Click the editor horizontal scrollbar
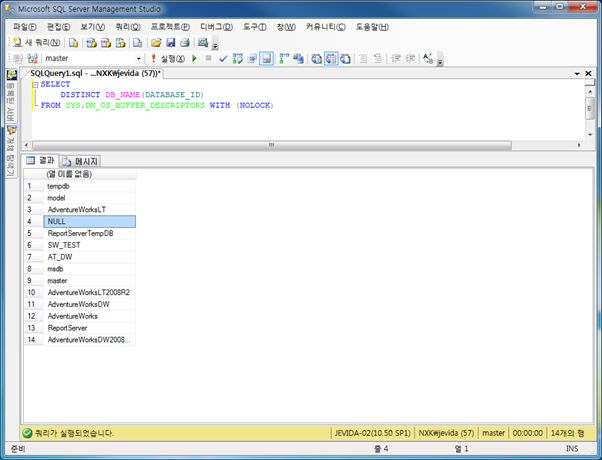Viewport: 602px width, 460px height. click(x=272, y=145)
